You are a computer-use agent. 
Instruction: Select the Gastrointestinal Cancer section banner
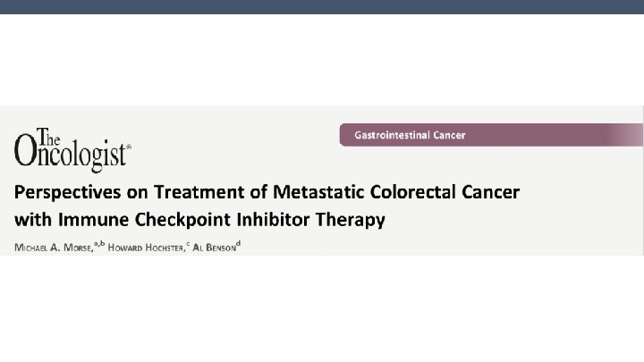click(x=490, y=135)
